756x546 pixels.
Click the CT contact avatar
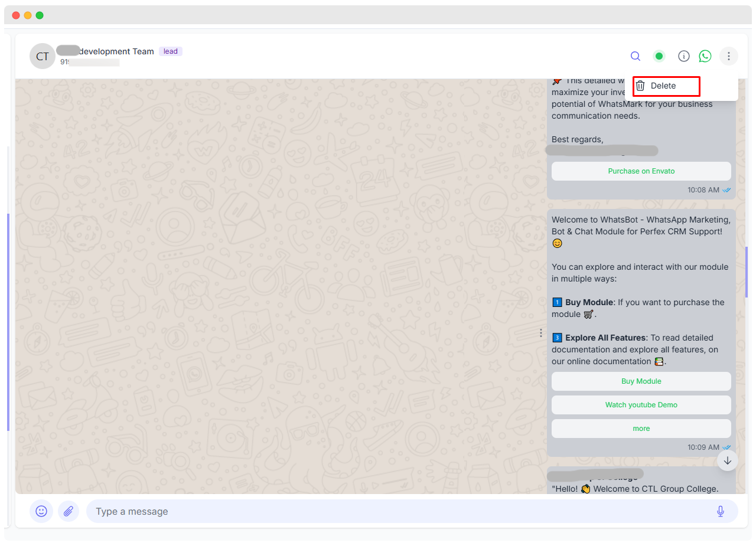(x=42, y=56)
